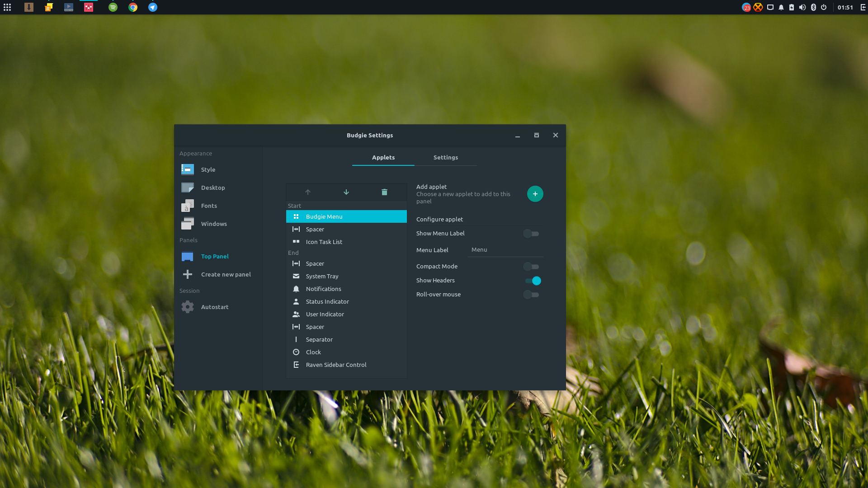Select the Raven Sidebar Control applet
Viewport: 868px width, 488px height.
346,365
